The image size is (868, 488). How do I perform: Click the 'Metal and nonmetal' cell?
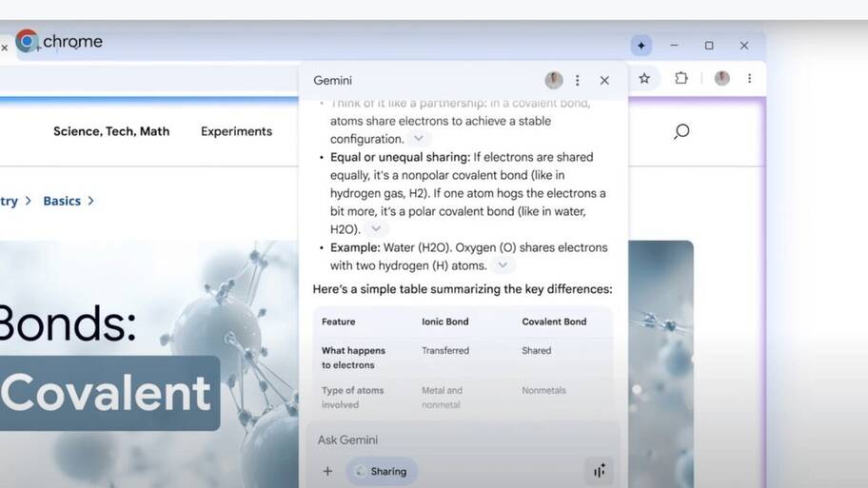click(442, 398)
